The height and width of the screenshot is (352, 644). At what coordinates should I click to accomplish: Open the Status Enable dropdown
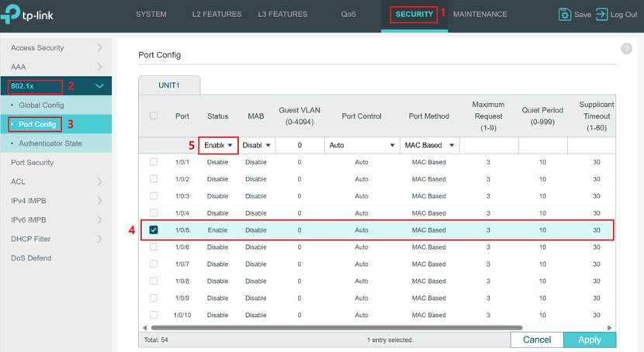click(218, 145)
